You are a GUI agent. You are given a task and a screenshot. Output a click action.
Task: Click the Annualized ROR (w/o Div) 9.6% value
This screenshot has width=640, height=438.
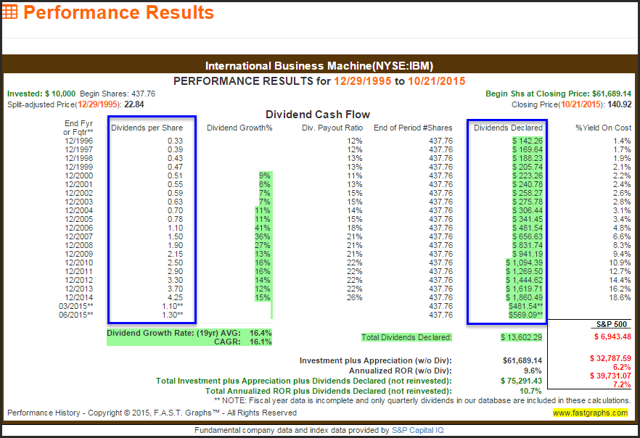tap(533, 371)
